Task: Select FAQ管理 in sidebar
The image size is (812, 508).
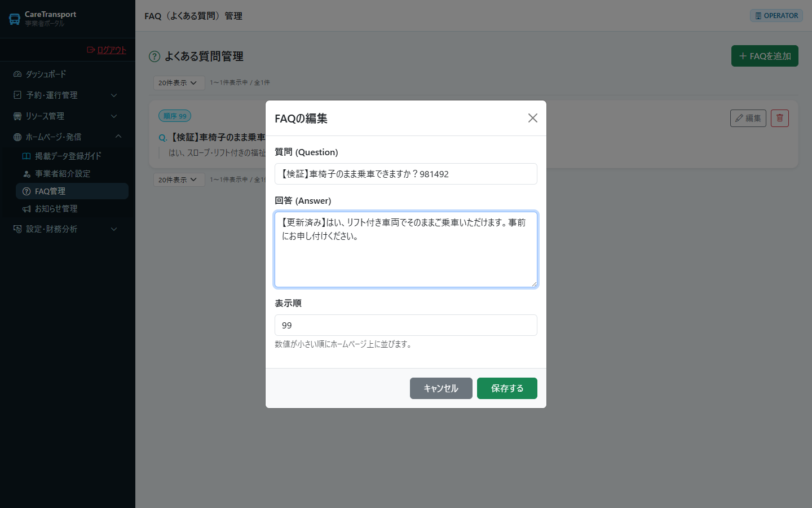Action: pos(72,191)
